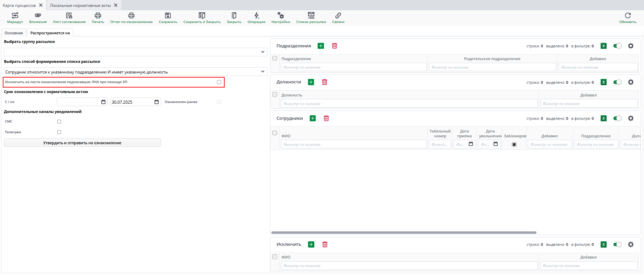Switch to the Карта процессов tab

tap(19, 5)
